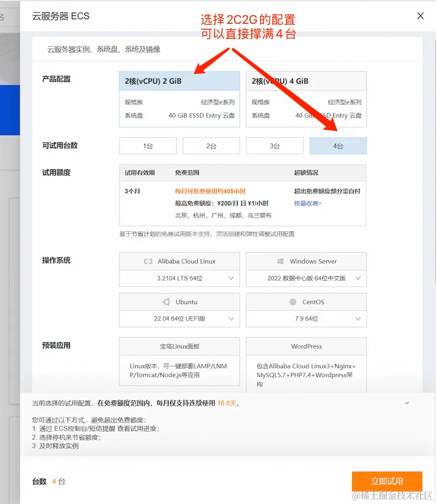Click the Windows logo icon
436x504 pixels.
tap(280, 261)
